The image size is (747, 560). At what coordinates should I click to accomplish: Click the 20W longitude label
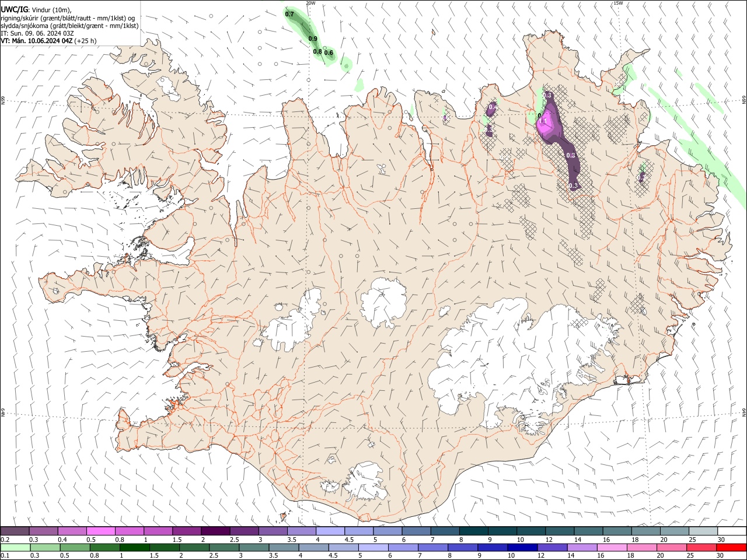[x=310, y=3]
